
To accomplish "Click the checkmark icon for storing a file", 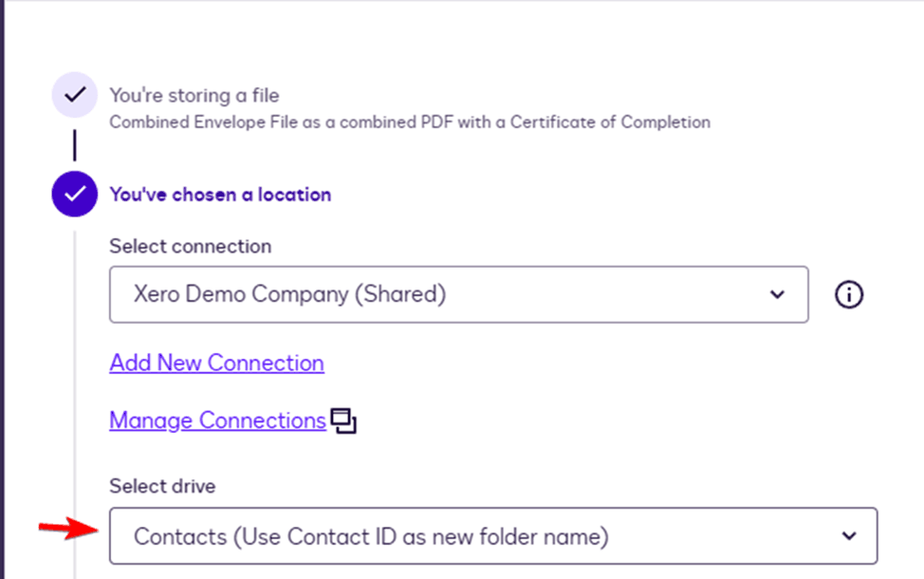I will tap(74, 97).
